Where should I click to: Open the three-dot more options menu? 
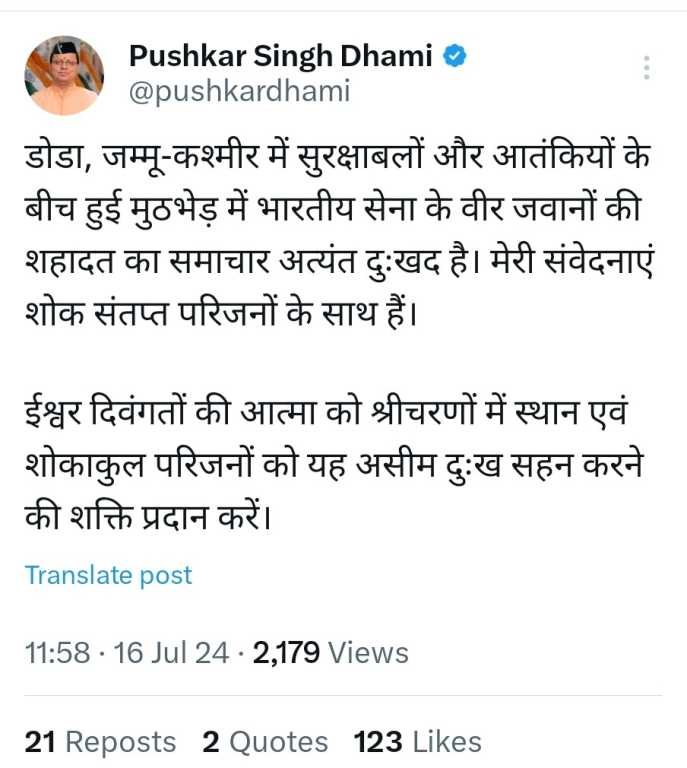pos(646,68)
